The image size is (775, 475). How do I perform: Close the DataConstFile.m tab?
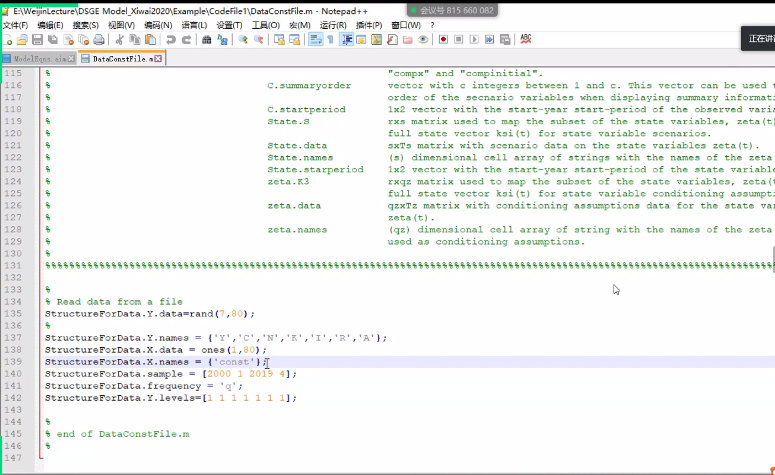click(x=158, y=59)
